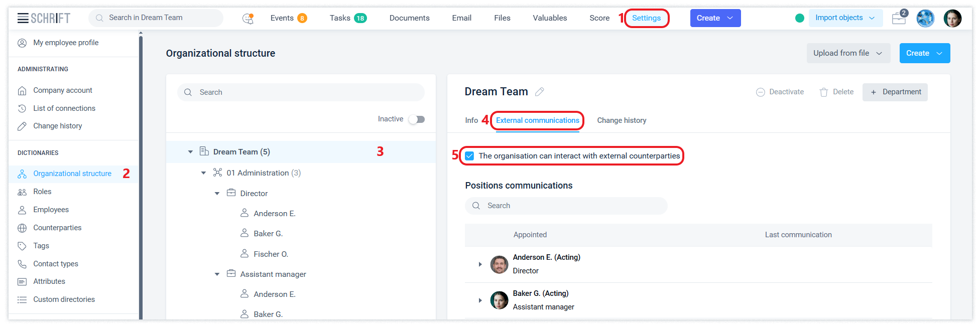Open the globe company avatar
The height and width of the screenshot is (327, 980).
925,18
